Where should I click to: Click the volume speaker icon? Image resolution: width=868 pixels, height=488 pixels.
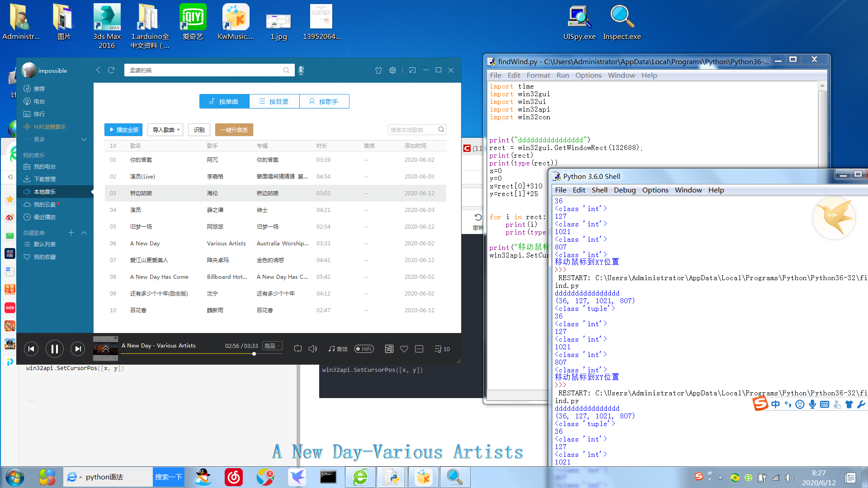click(x=313, y=349)
